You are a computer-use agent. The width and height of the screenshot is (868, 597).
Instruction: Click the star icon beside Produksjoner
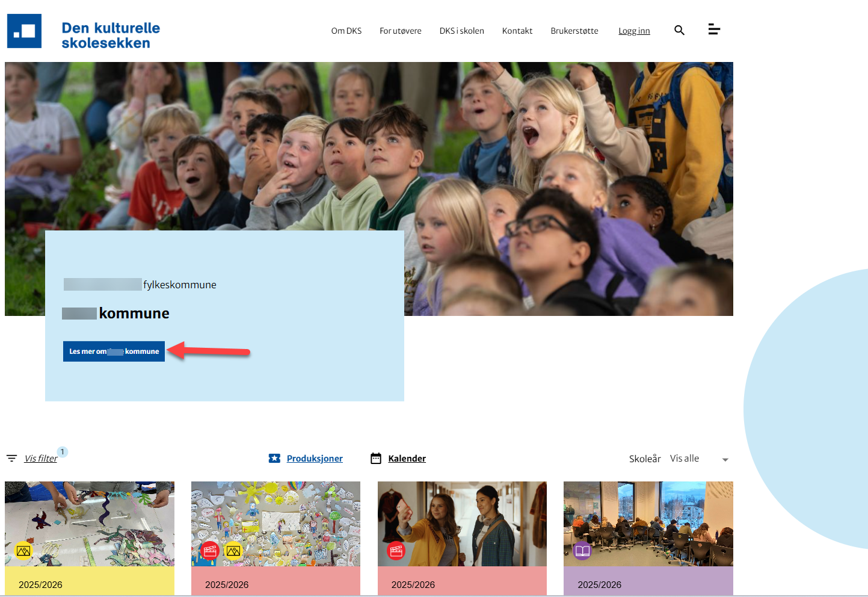[274, 459]
